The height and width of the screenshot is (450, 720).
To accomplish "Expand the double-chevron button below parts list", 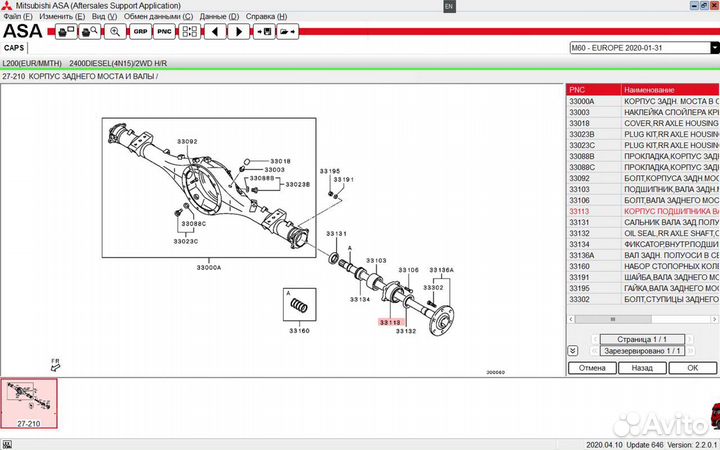I will [x=571, y=351].
